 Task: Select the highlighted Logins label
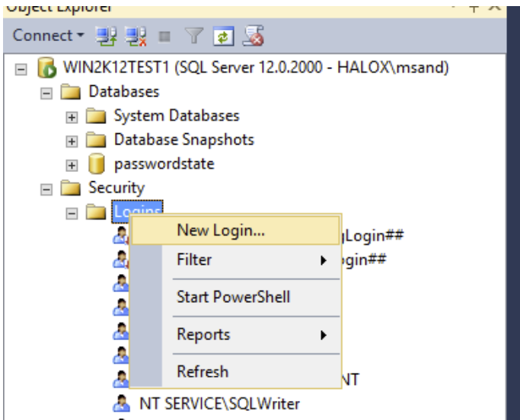pyautogui.click(x=137, y=208)
